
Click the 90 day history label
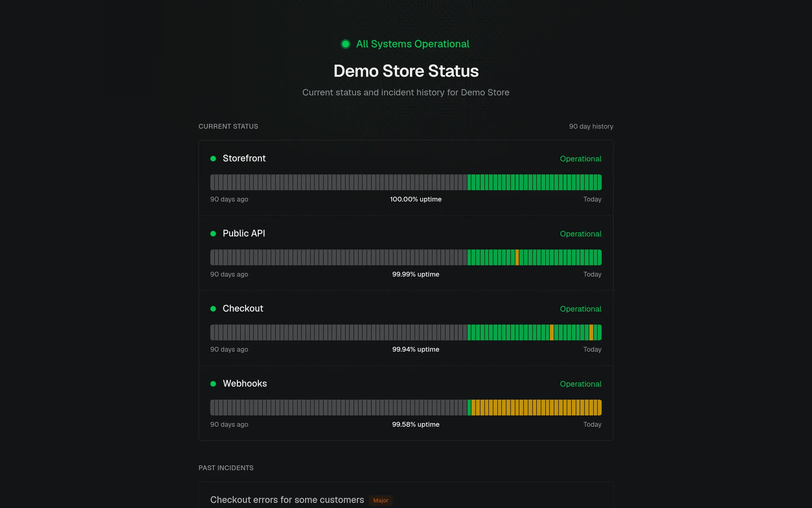point(591,126)
